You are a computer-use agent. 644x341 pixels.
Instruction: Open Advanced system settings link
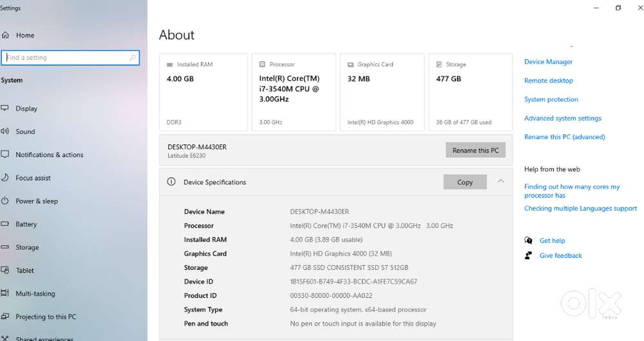(562, 118)
